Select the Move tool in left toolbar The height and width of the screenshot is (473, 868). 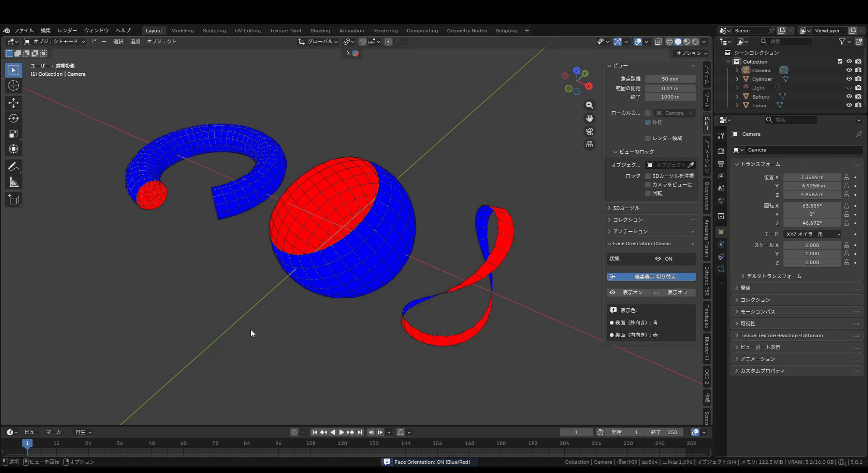14,103
